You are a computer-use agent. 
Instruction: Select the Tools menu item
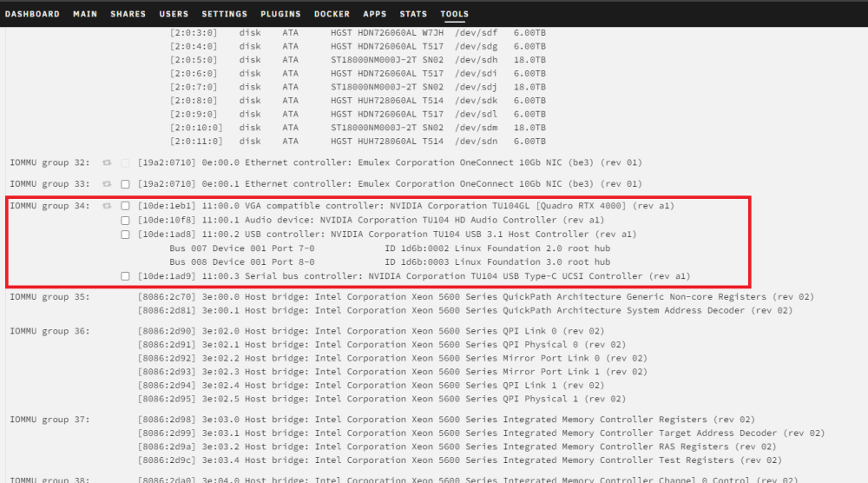click(x=455, y=14)
